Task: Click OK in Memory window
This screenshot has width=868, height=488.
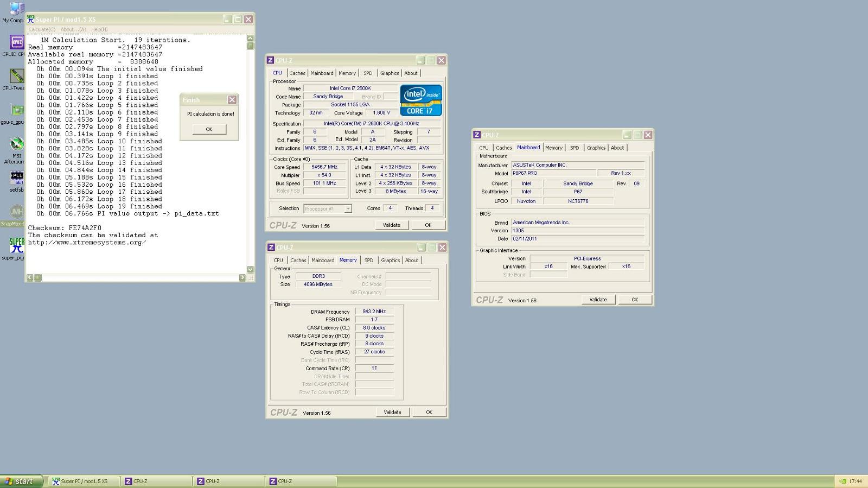Action: [x=429, y=413]
